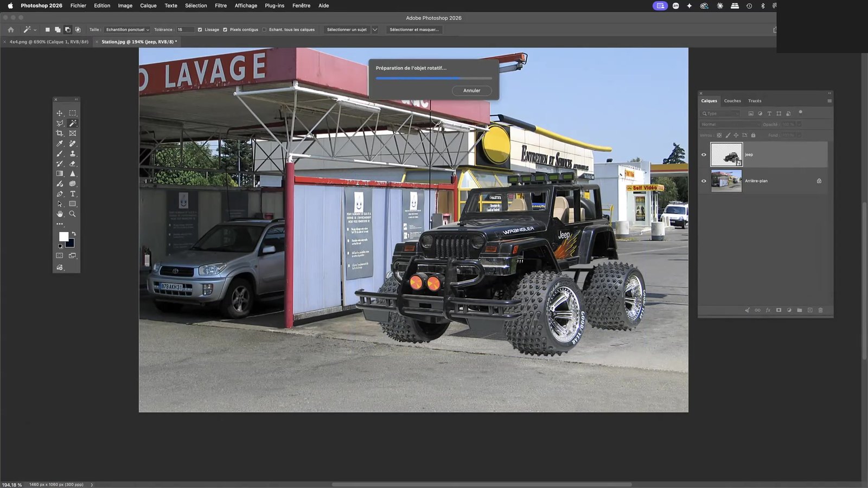This screenshot has height=488, width=868.
Task: Open the Fenêtre menu
Action: pos(301,5)
